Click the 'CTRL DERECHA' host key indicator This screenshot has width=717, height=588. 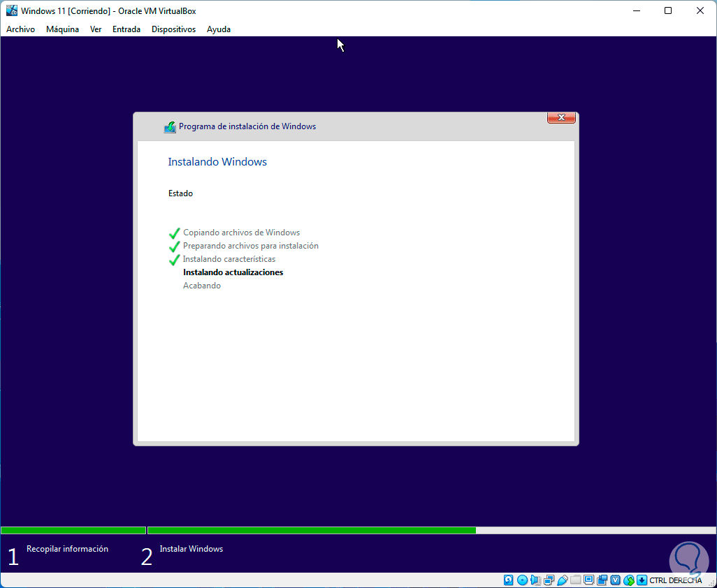[675, 581]
